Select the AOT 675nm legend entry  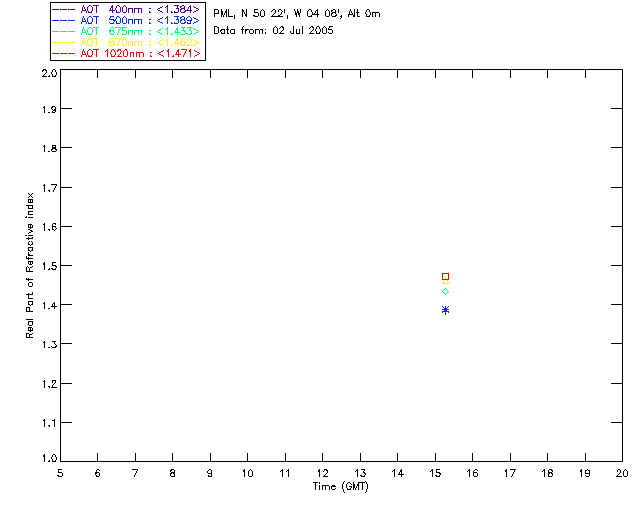point(127,31)
